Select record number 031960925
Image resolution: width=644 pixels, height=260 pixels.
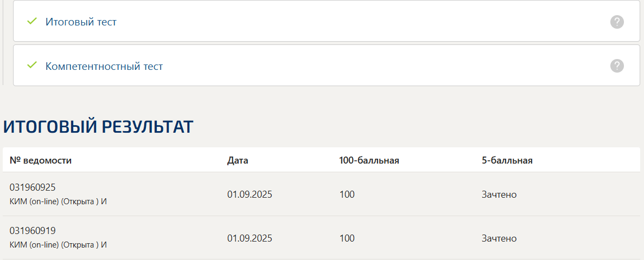(33, 187)
